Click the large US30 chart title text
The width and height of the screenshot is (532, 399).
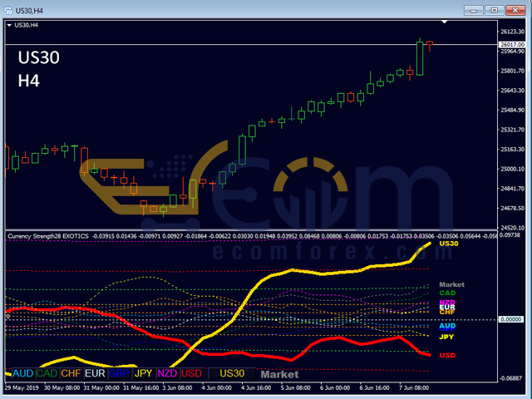[39, 57]
